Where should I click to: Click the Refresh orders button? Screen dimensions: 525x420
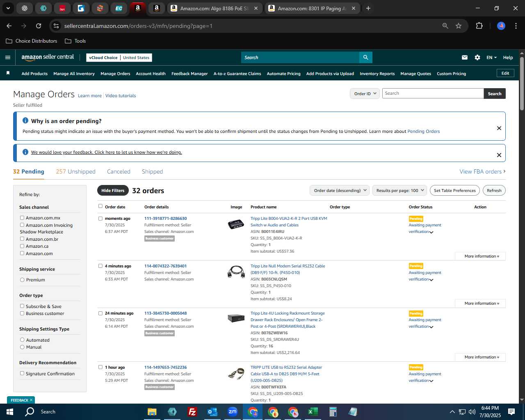tap(494, 190)
